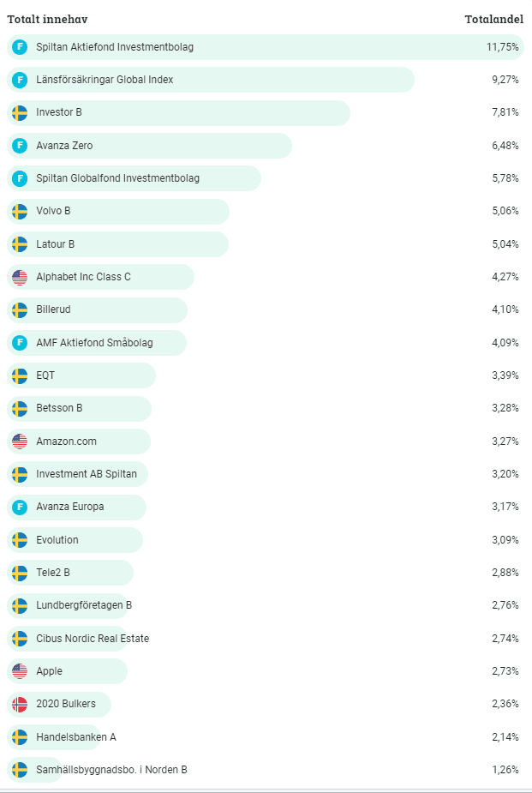Viewport: 532px width, 793px height.
Task: Click the Swedish flag icon beside Investor B
Action: click(20, 112)
